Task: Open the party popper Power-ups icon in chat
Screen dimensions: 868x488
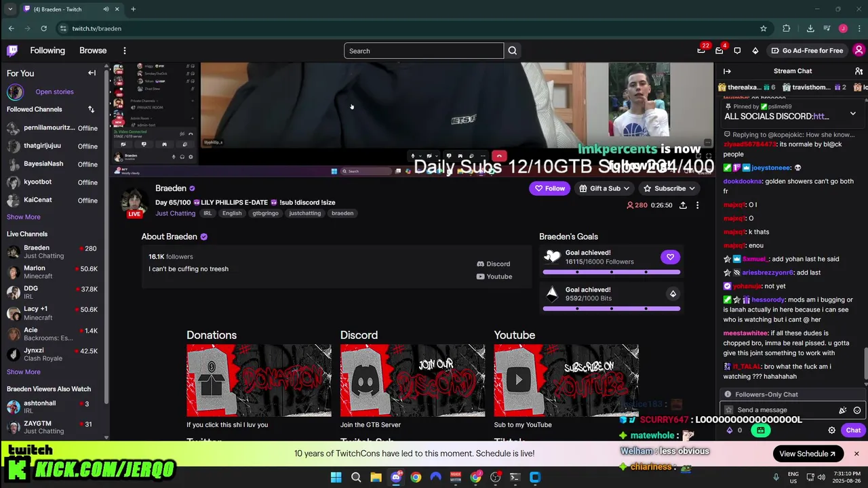Action: [x=843, y=410]
